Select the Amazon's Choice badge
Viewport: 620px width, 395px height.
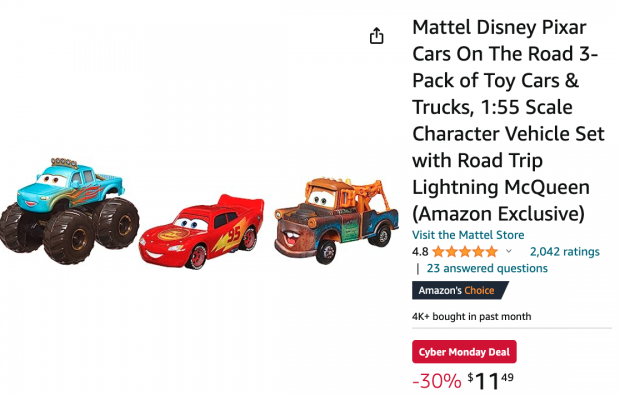(x=460, y=290)
